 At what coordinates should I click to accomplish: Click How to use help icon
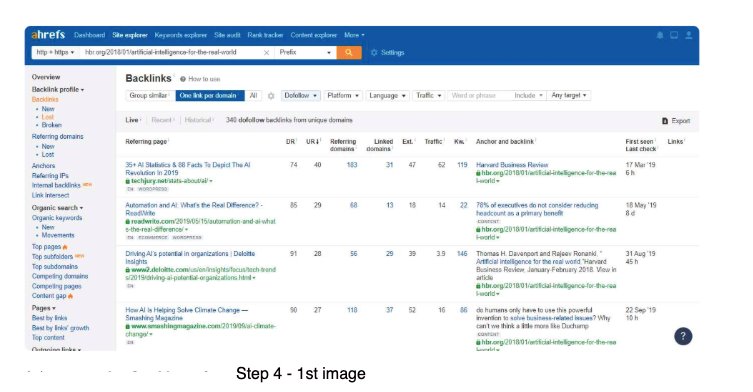[x=183, y=79]
